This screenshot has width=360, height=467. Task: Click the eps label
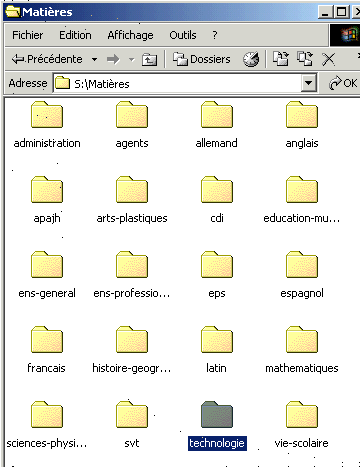pyautogui.click(x=217, y=294)
